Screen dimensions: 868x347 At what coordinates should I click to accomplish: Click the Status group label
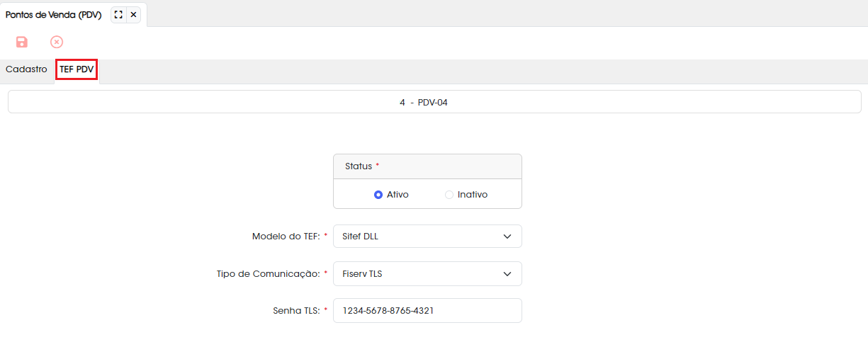coord(359,166)
